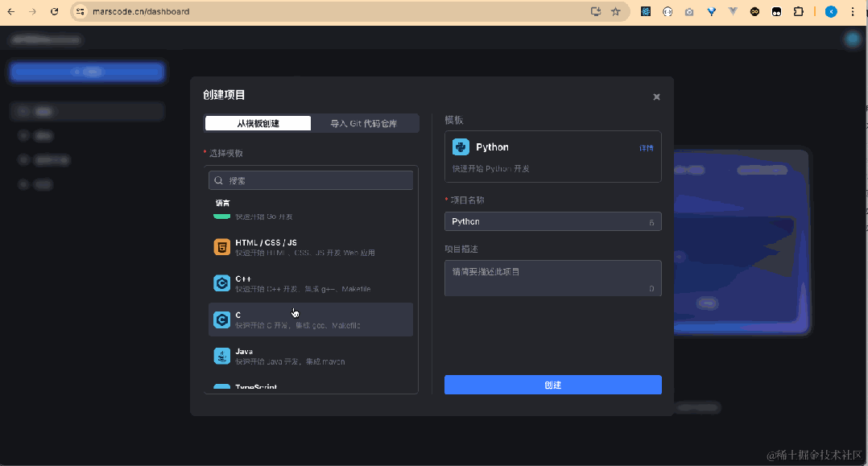This screenshot has height=466, width=868.
Task: Select the Go template row
Action: (311, 216)
